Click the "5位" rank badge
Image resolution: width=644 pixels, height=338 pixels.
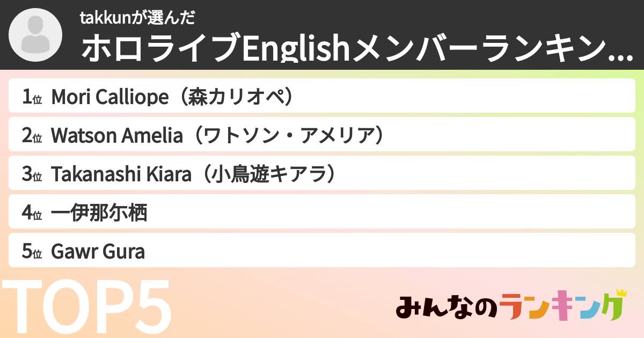click(32, 252)
